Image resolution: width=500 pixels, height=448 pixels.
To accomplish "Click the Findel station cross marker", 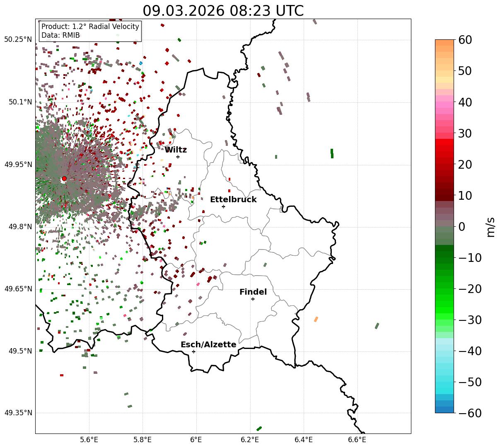I will [253, 299].
